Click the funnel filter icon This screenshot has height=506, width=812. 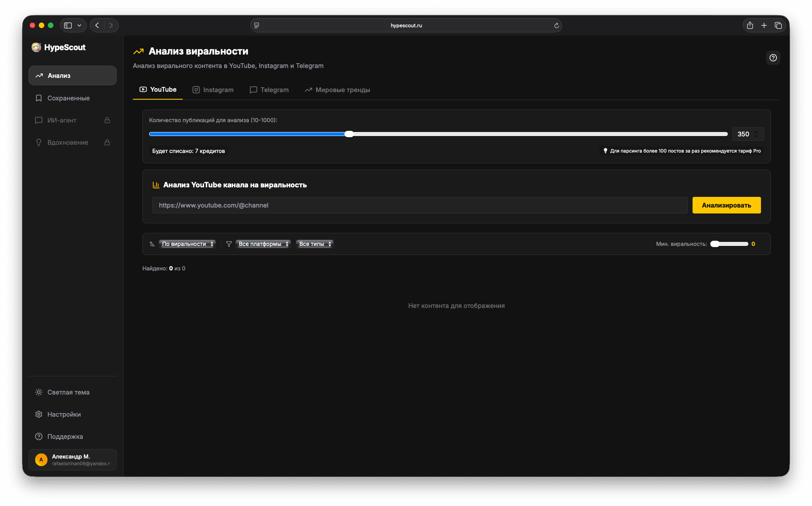pos(229,244)
